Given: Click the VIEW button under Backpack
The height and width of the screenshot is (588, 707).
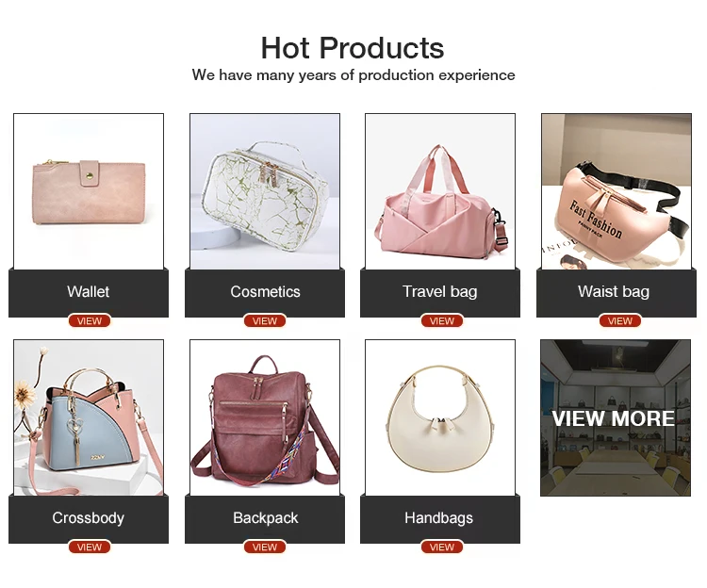Looking at the screenshot, I should [x=265, y=547].
